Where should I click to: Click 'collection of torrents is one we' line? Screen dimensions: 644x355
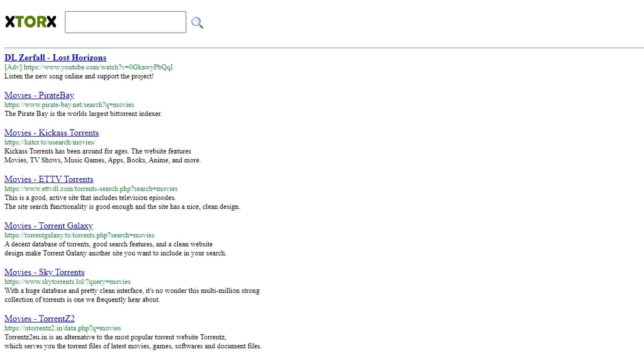point(82,300)
